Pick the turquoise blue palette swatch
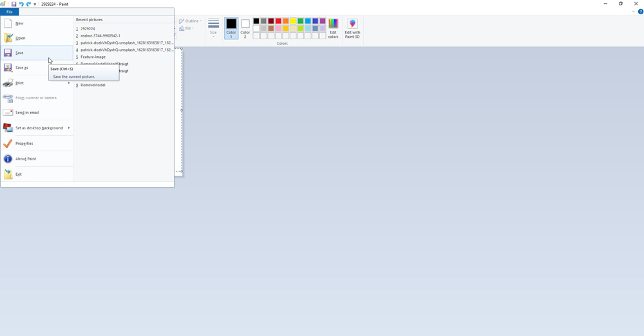644x336 pixels. click(x=308, y=21)
